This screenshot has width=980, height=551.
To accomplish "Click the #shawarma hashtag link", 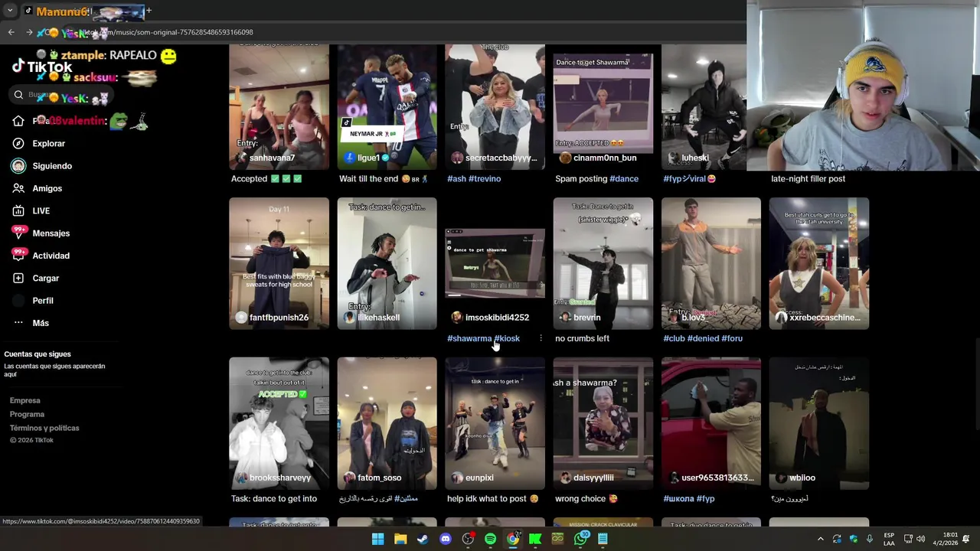I will point(469,338).
